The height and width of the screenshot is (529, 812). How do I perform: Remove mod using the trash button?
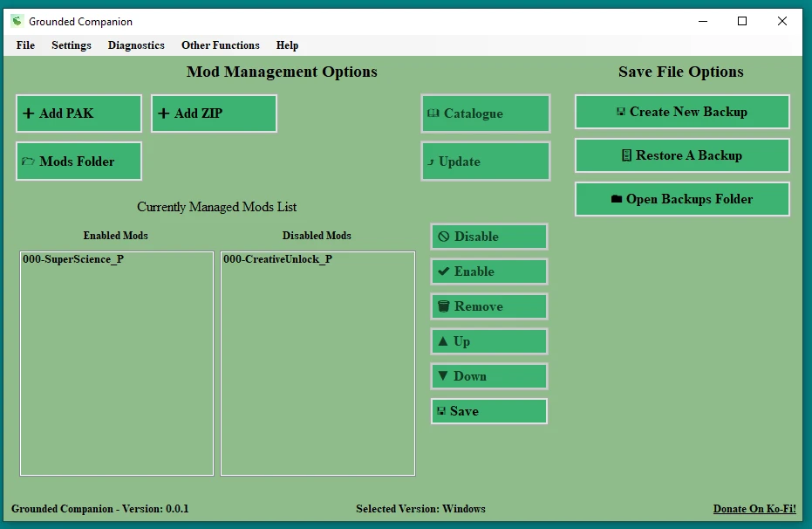[488, 306]
